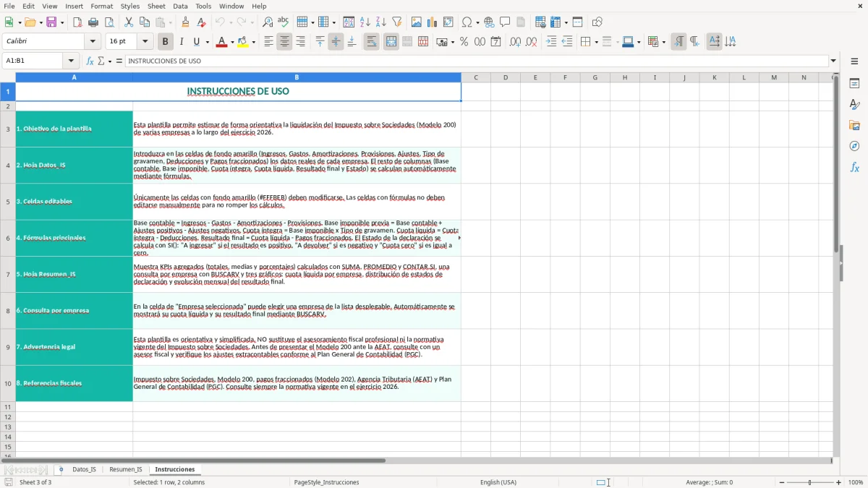
Task: Adjust the zoom slider in status bar
Action: (810, 482)
